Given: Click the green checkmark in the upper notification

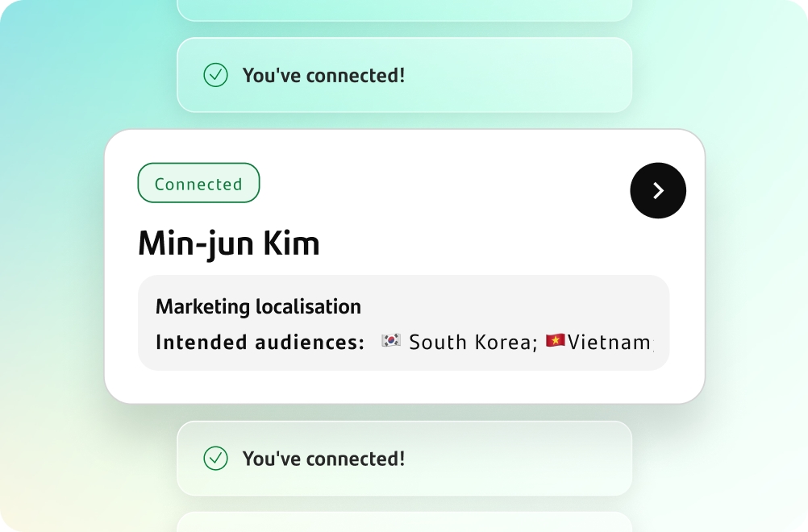Looking at the screenshot, I should (x=215, y=76).
